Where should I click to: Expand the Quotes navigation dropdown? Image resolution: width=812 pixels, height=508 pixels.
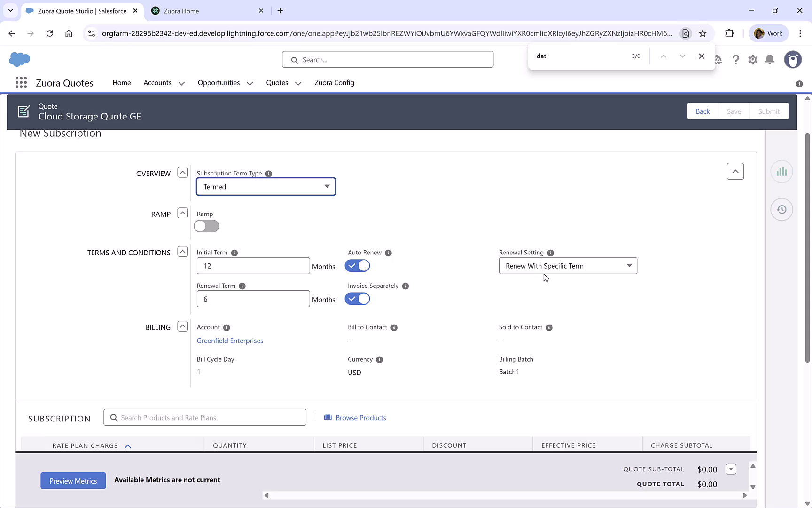point(298,83)
